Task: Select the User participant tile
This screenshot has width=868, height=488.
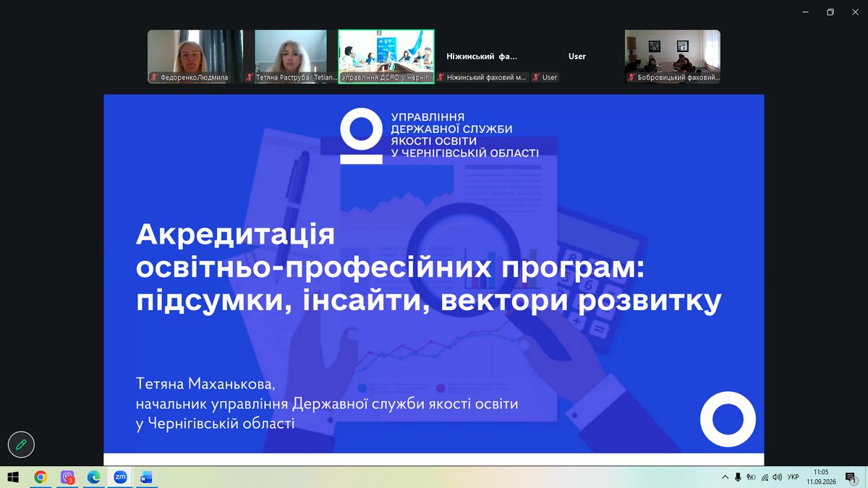Action: 577,56
